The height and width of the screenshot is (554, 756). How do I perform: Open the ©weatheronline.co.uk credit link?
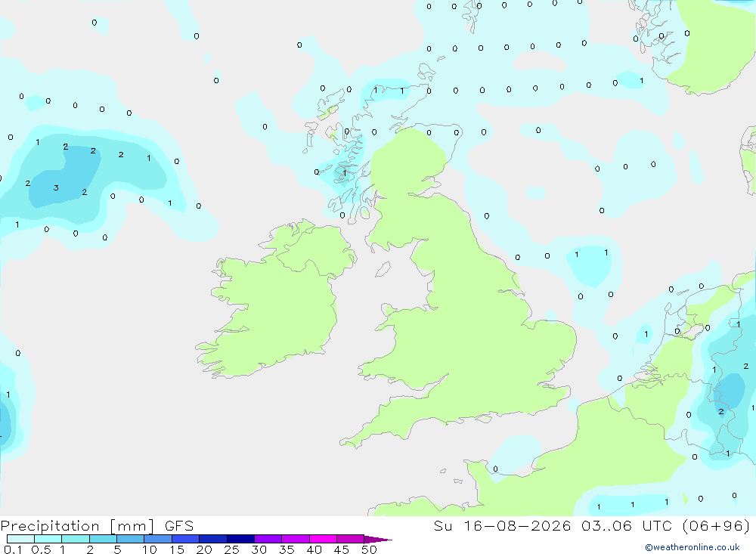pos(692,547)
